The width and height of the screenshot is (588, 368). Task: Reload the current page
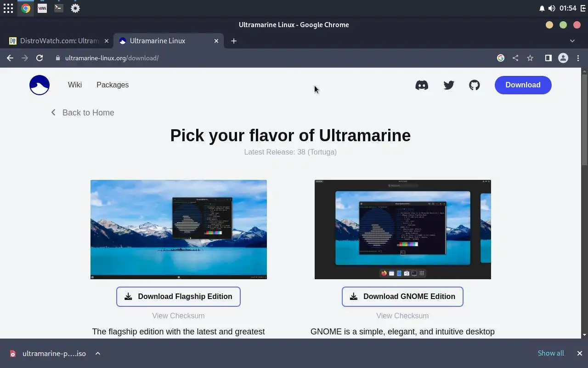point(40,58)
